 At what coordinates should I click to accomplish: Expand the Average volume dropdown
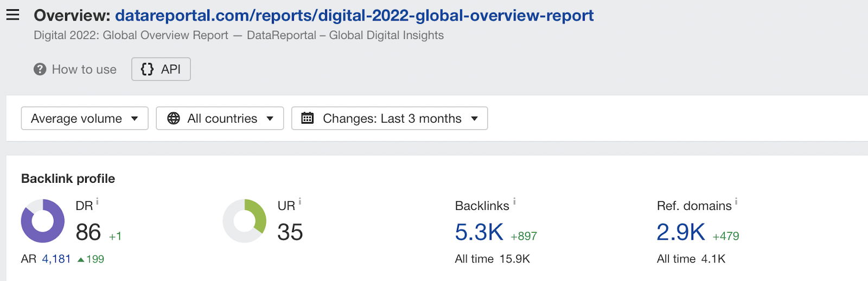point(85,118)
